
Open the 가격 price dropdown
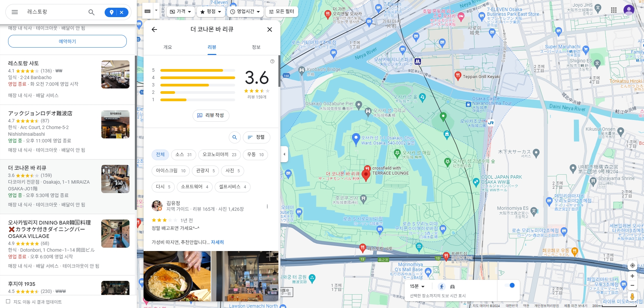[x=180, y=11]
